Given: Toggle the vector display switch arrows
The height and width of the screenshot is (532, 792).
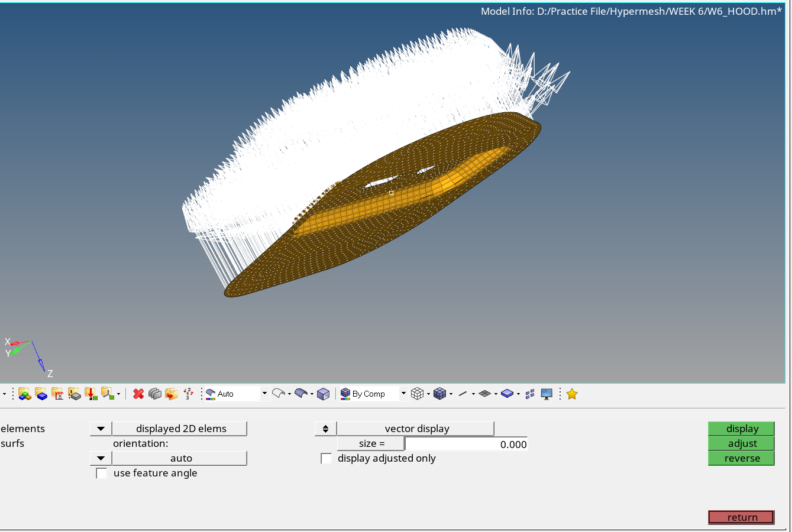Looking at the screenshot, I should pos(325,429).
